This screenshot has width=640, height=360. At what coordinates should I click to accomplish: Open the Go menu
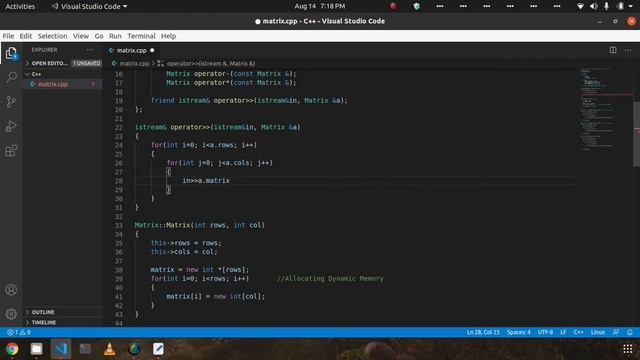[99, 36]
